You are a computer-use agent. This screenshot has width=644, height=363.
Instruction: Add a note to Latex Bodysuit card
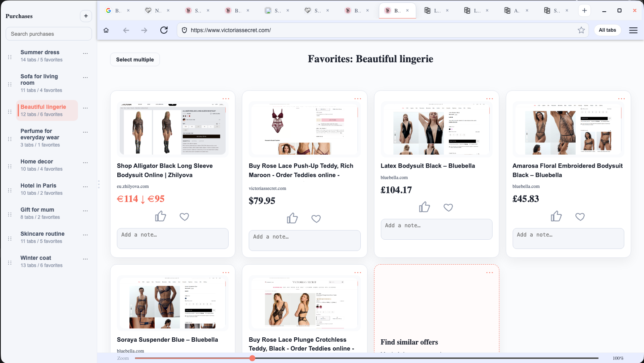(437, 229)
